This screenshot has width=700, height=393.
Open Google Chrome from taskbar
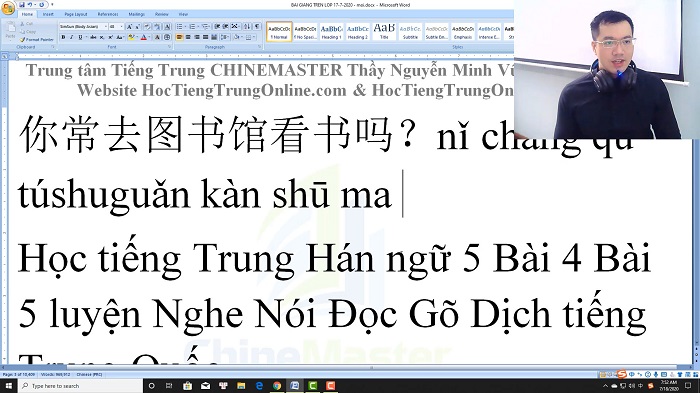[277, 386]
